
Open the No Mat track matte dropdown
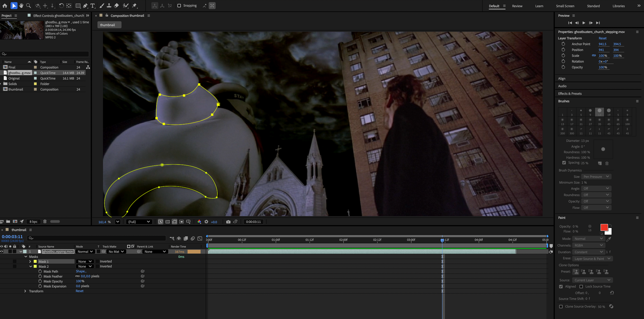(x=116, y=252)
